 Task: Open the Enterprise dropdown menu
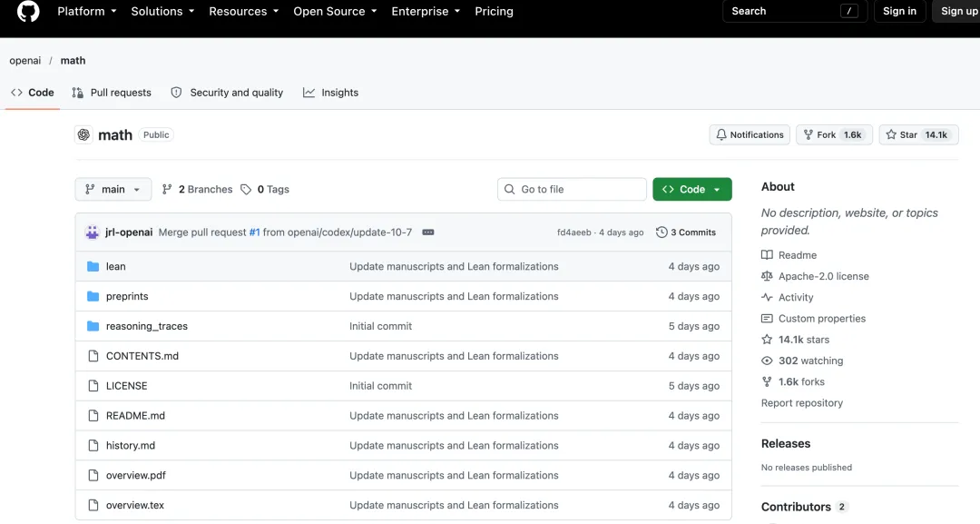[x=426, y=11]
